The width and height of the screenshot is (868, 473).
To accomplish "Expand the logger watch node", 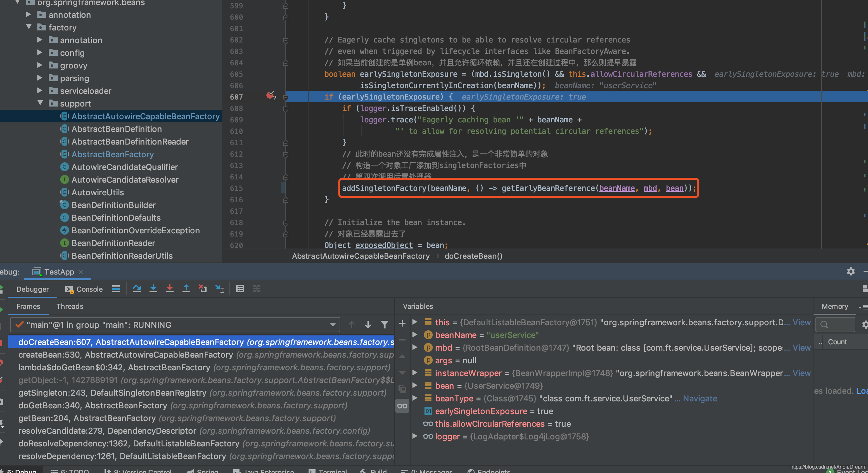I will (x=415, y=436).
